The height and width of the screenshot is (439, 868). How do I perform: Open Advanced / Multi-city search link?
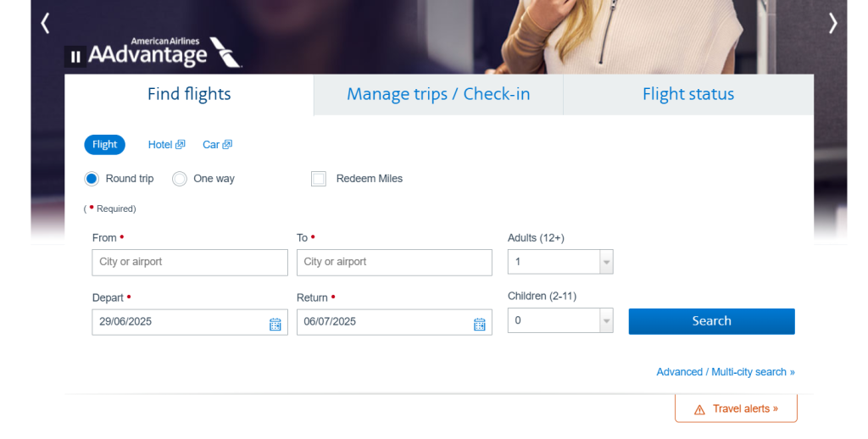click(726, 372)
